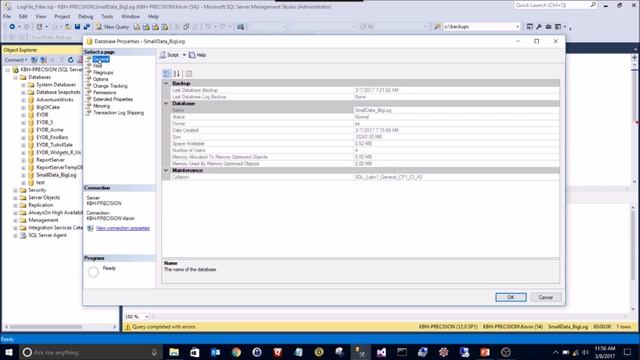Select the Files page in Database Properties
Screen dimensions: 640x360
[x=97, y=66]
